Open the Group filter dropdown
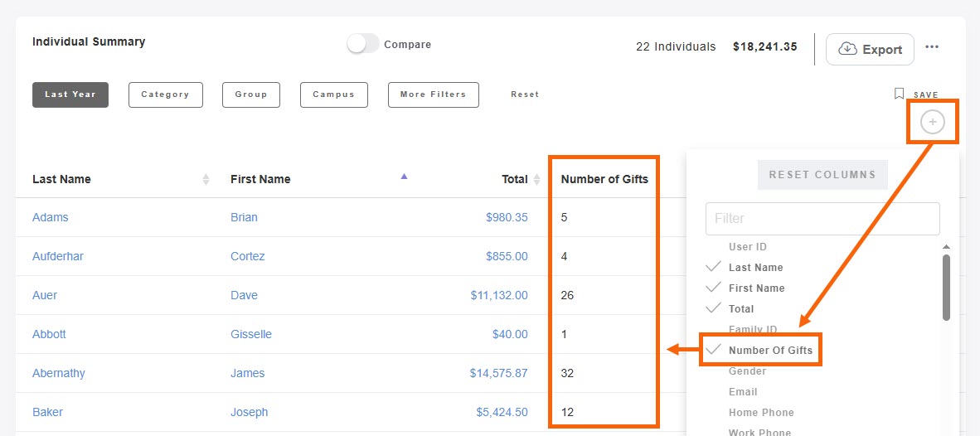The height and width of the screenshot is (436, 980). [x=250, y=94]
